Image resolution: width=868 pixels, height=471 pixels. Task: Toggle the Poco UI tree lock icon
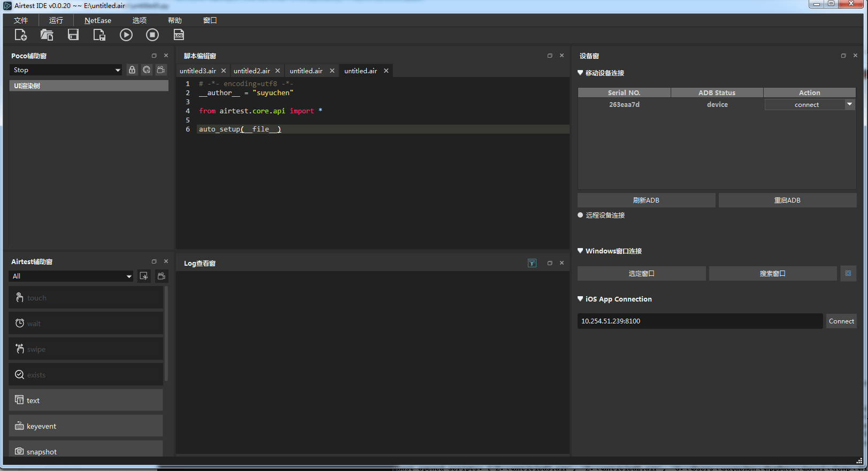click(x=132, y=70)
